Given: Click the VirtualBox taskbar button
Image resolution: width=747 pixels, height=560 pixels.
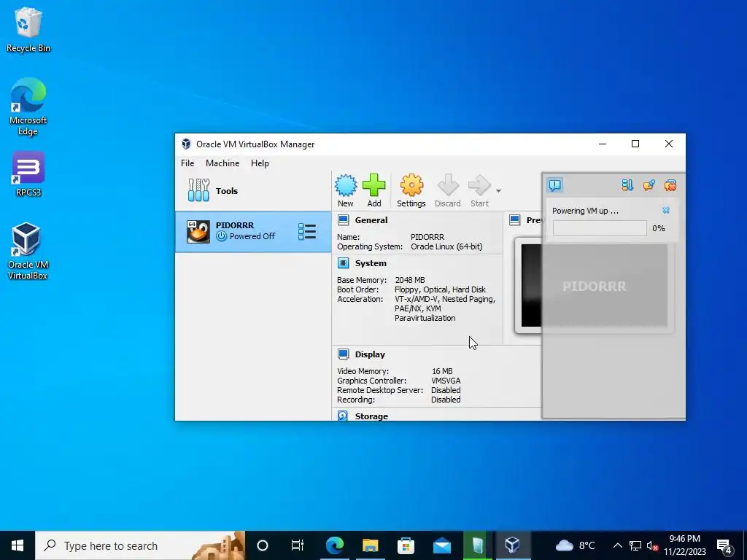Looking at the screenshot, I should pyautogui.click(x=513, y=545).
